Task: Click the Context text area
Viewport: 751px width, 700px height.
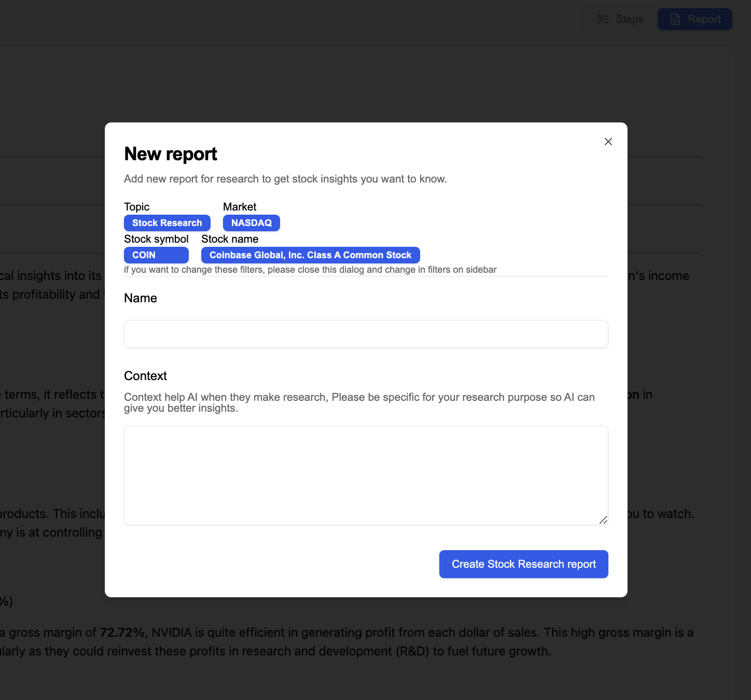Action: [366, 475]
